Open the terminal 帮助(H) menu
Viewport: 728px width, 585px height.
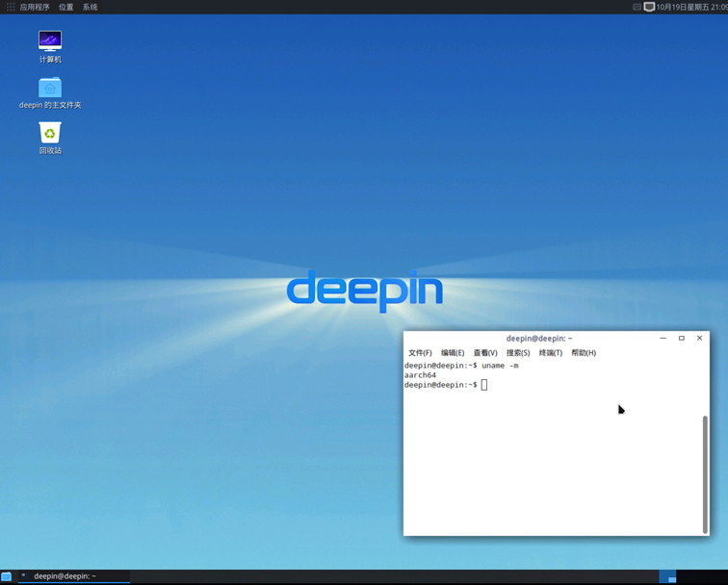584,352
